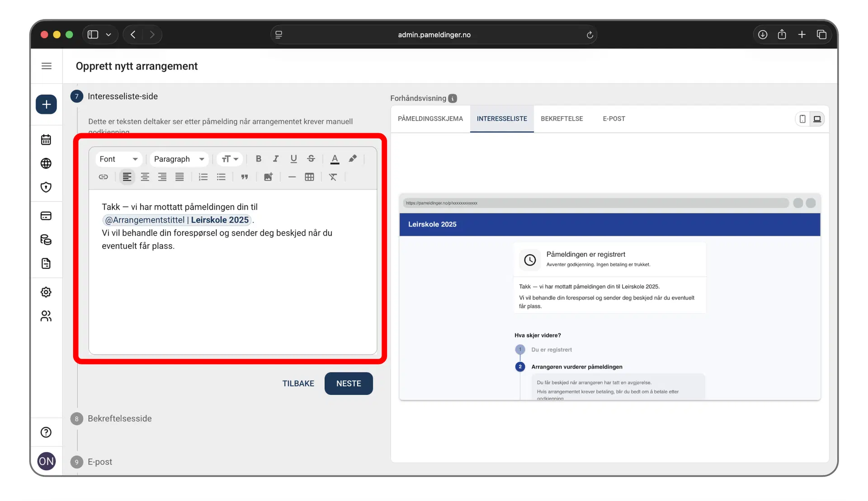The height and width of the screenshot is (501, 868).
Task: Expand step 8 Bekreftelsesside
Action: click(x=119, y=419)
